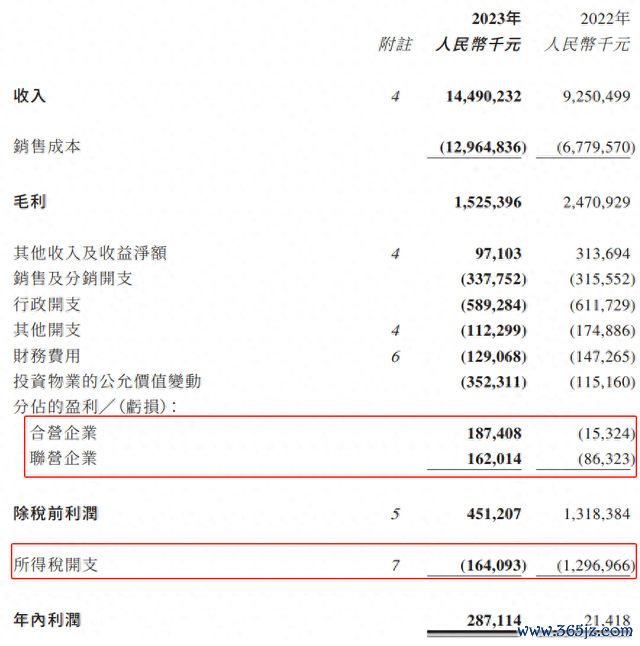Select the note number 6 for 財務費用
640x646 pixels.
(x=396, y=356)
